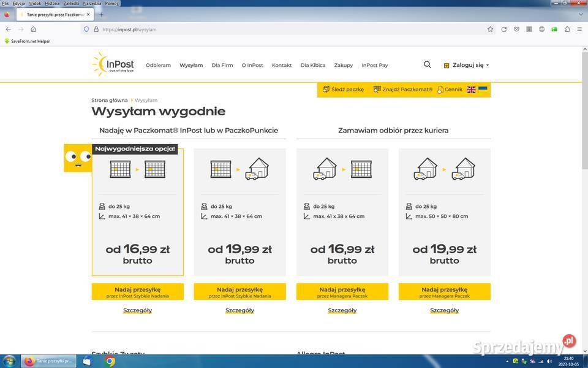Open the Historia menu in menu bar
Screen dimensions: 588x368
coord(52,3)
